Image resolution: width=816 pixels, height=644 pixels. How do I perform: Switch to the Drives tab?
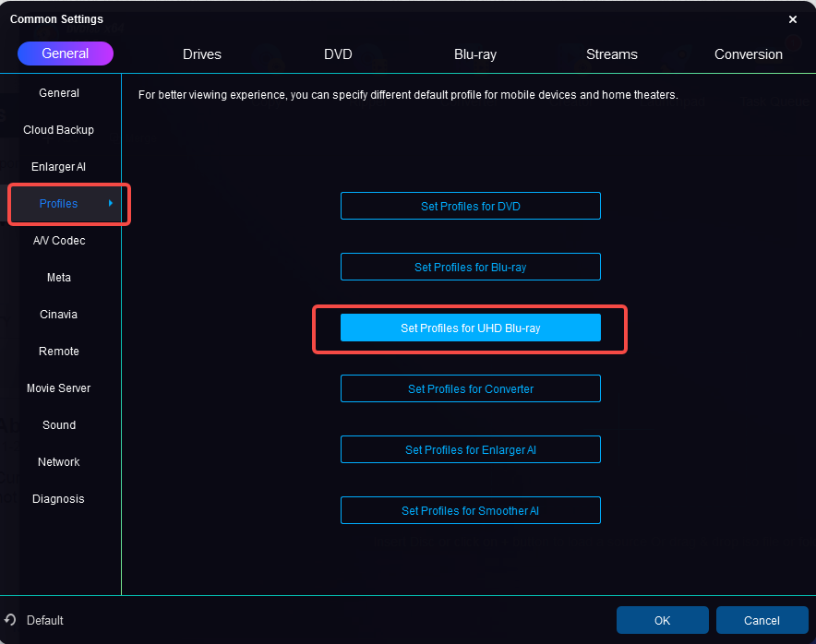(202, 54)
